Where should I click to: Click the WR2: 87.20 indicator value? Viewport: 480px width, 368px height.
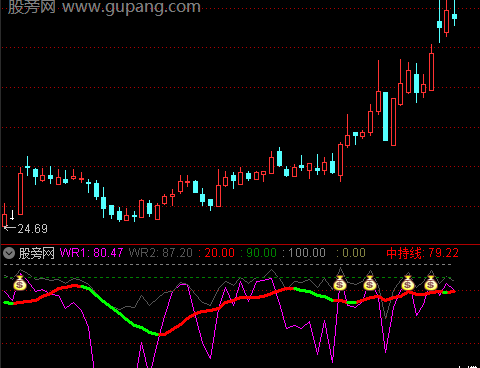[161, 253]
